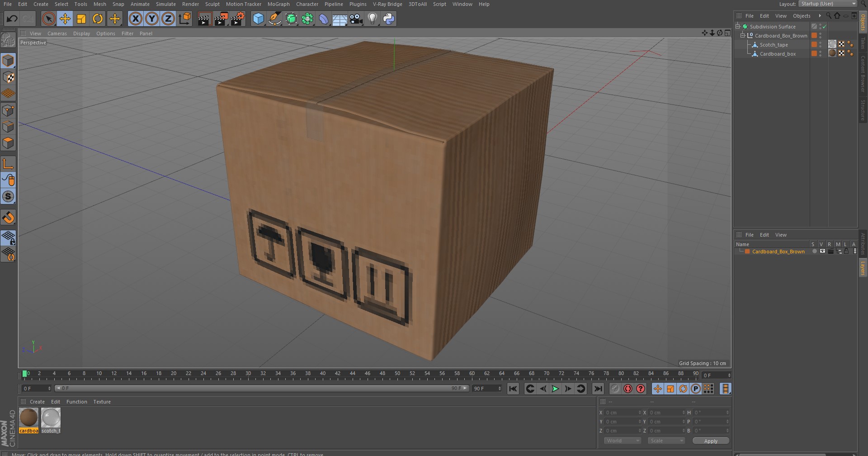Click frame 40 on the timeline ruler
Viewport: 868px width, 456px height.
tap(322, 375)
